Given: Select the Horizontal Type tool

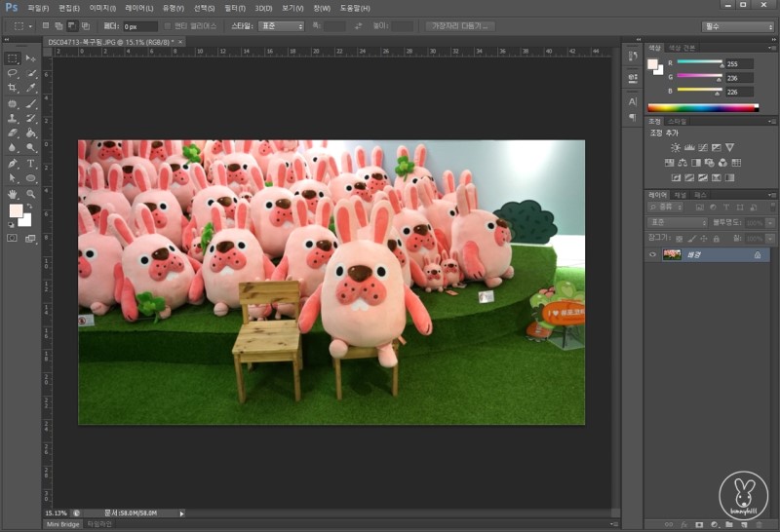Looking at the screenshot, I should tap(31, 163).
